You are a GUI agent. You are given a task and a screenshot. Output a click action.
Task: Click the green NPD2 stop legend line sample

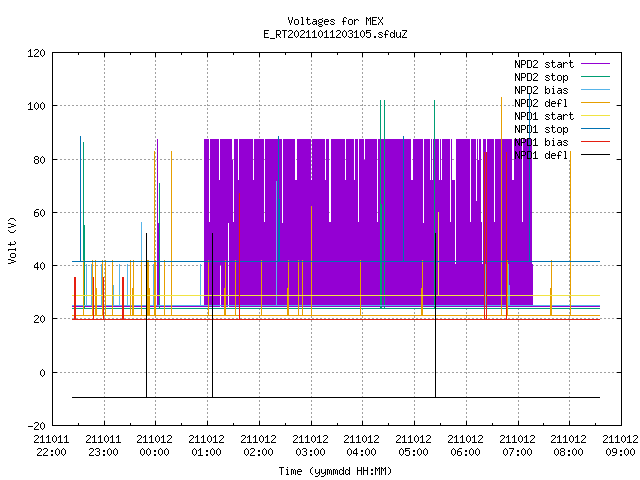596,77
